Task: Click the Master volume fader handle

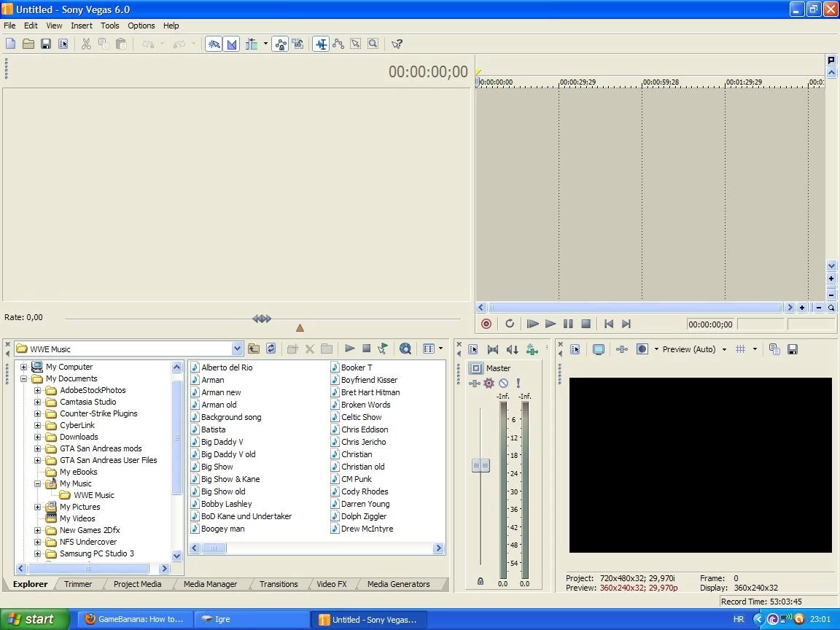Action: [x=481, y=465]
